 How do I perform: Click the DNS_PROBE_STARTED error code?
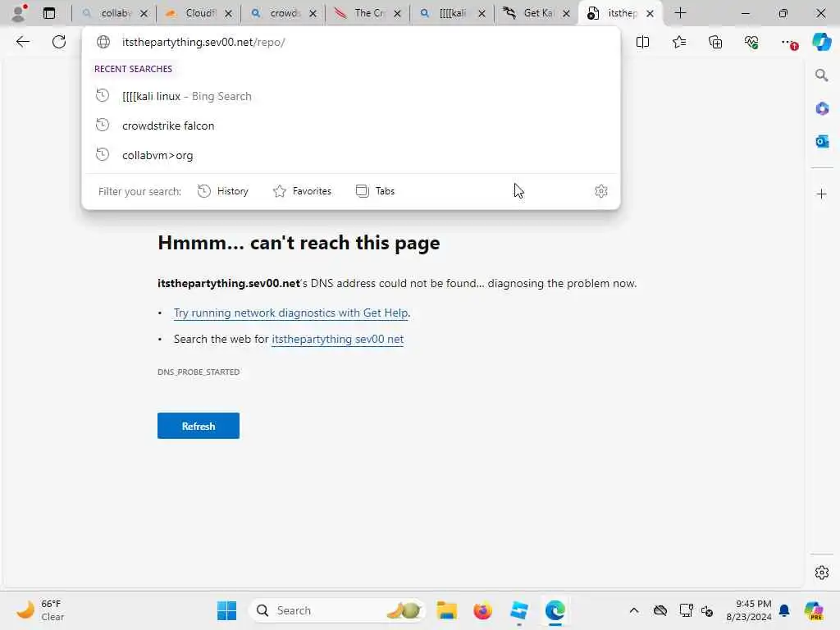point(199,372)
